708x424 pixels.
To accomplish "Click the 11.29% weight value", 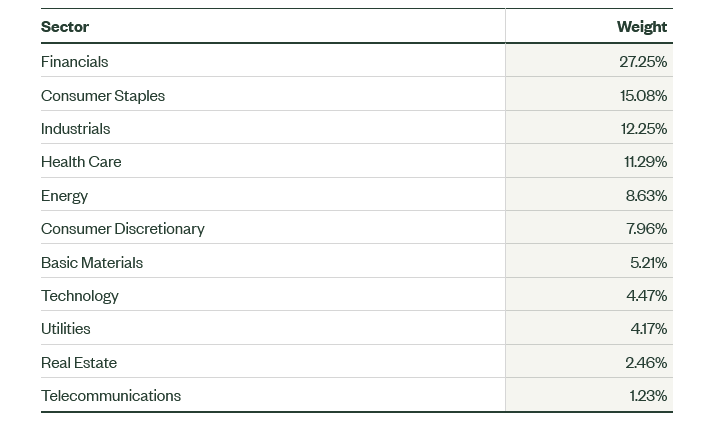I will 645,162.
